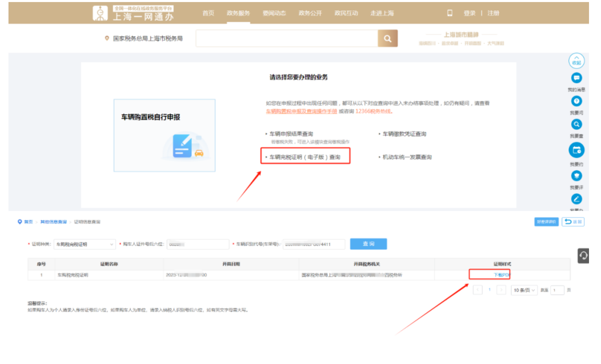Collapse the sidebar with the 收起 button
The height and width of the screenshot is (364, 601).
point(576,61)
